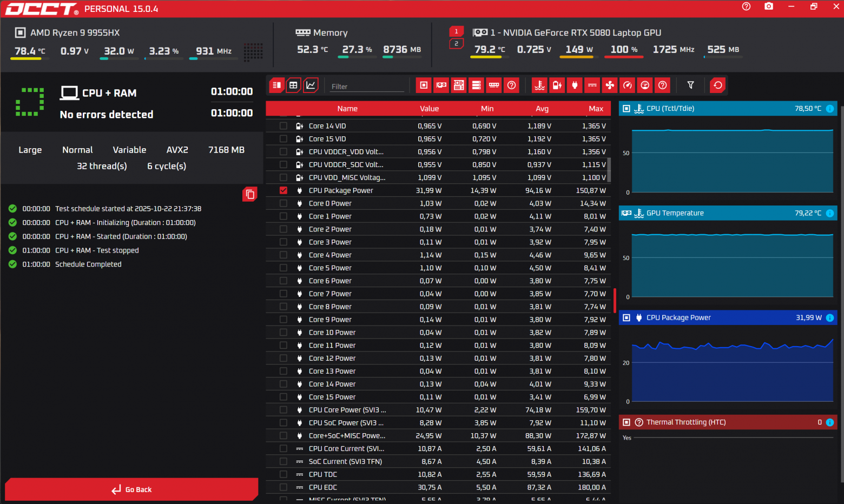Viewport: 844px width, 504px height.
Task: Click the power plug sensor filter
Action: [575, 85]
